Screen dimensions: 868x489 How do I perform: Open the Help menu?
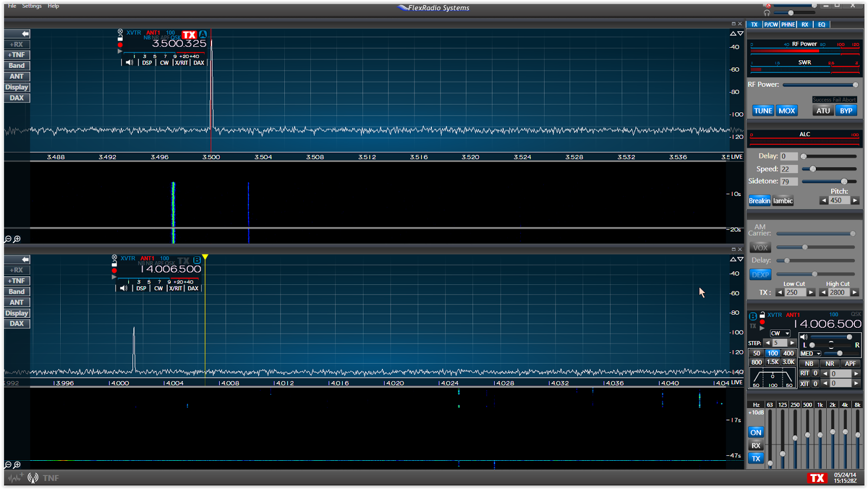[x=53, y=6]
